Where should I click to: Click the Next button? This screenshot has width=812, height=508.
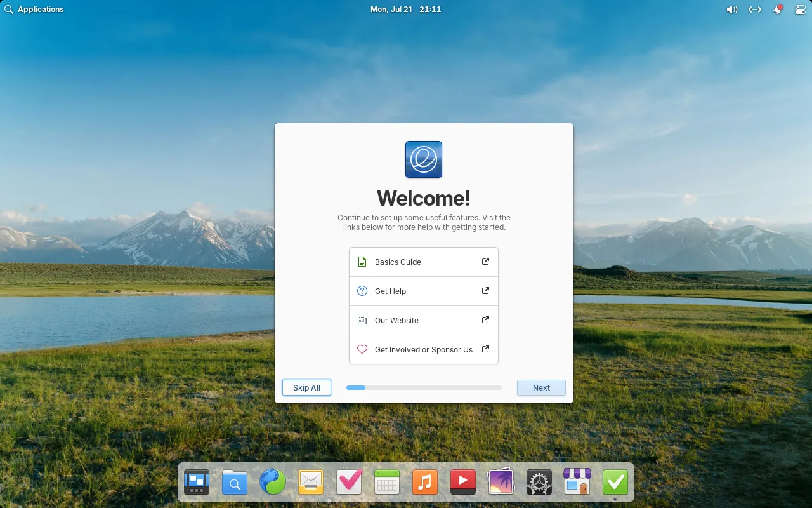tap(541, 388)
